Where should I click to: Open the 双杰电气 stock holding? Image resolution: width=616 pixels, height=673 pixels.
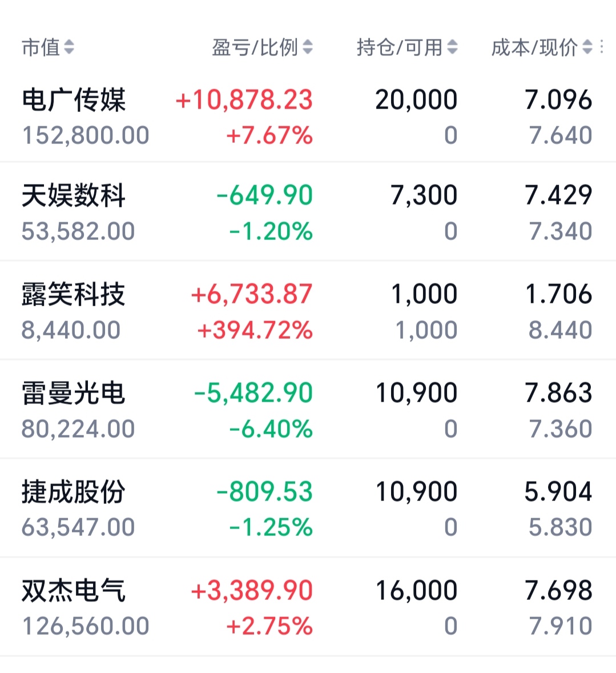point(308,607)
